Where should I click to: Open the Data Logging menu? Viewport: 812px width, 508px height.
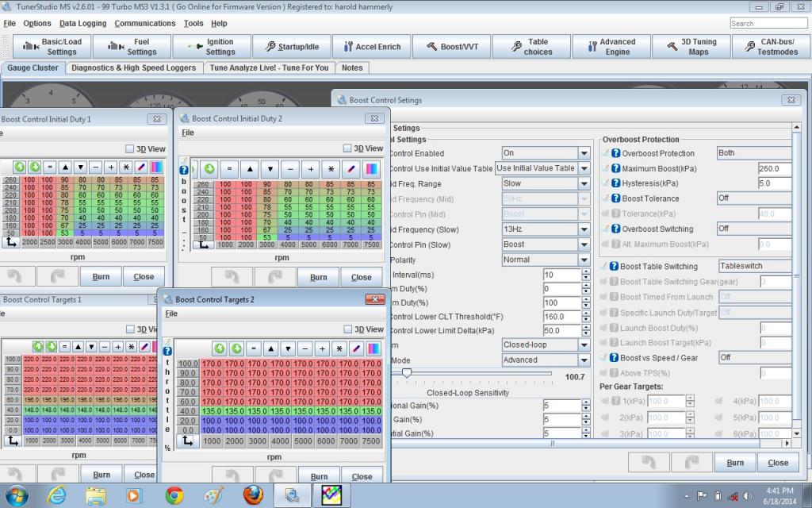(82, 23)
